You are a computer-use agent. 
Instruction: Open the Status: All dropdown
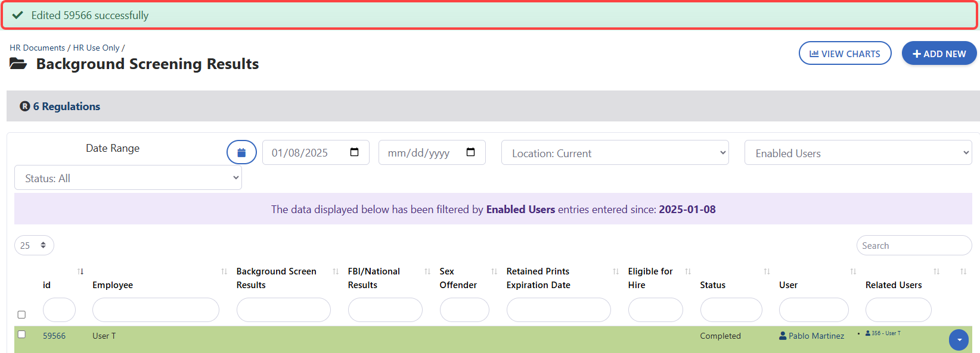point(128,178)
